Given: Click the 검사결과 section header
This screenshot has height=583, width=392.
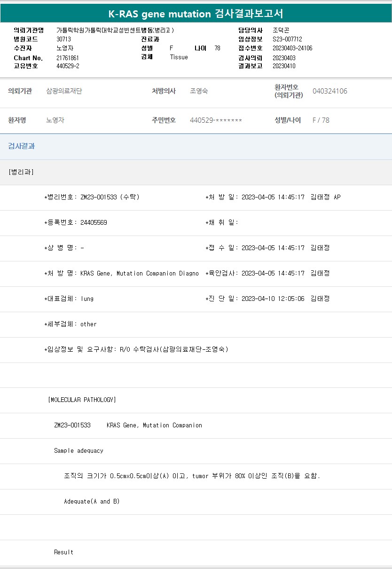Looking at the screenshot, I should click(x=22, y=146).
